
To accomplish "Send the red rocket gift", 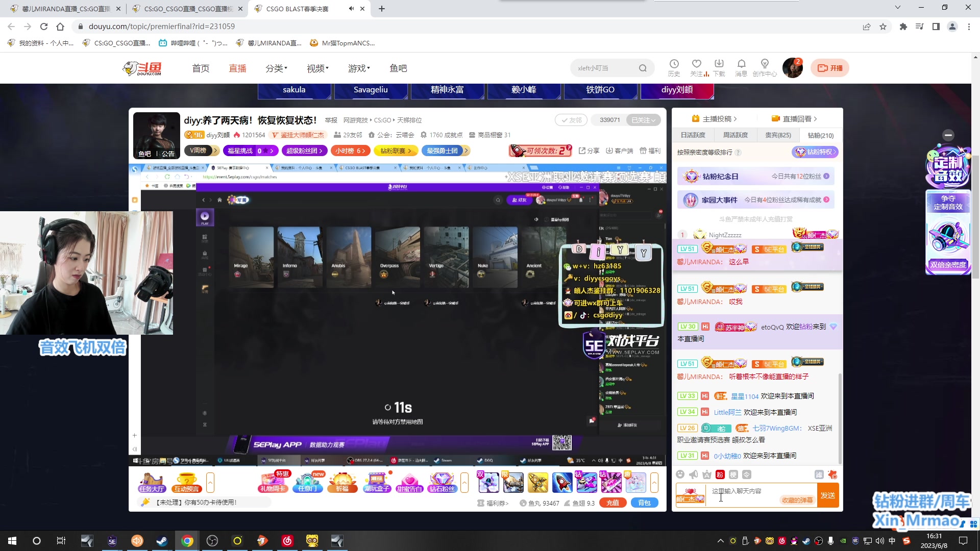I will 562,482.
